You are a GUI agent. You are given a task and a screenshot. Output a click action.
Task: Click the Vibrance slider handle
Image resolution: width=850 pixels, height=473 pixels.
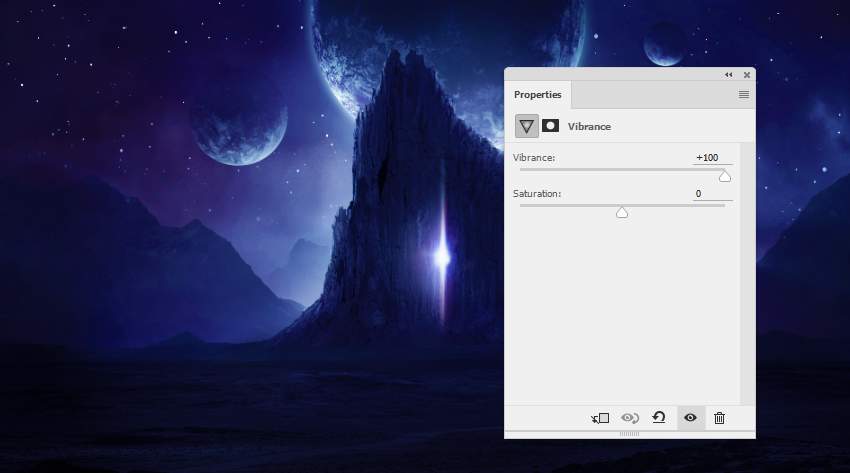point(725,176)
